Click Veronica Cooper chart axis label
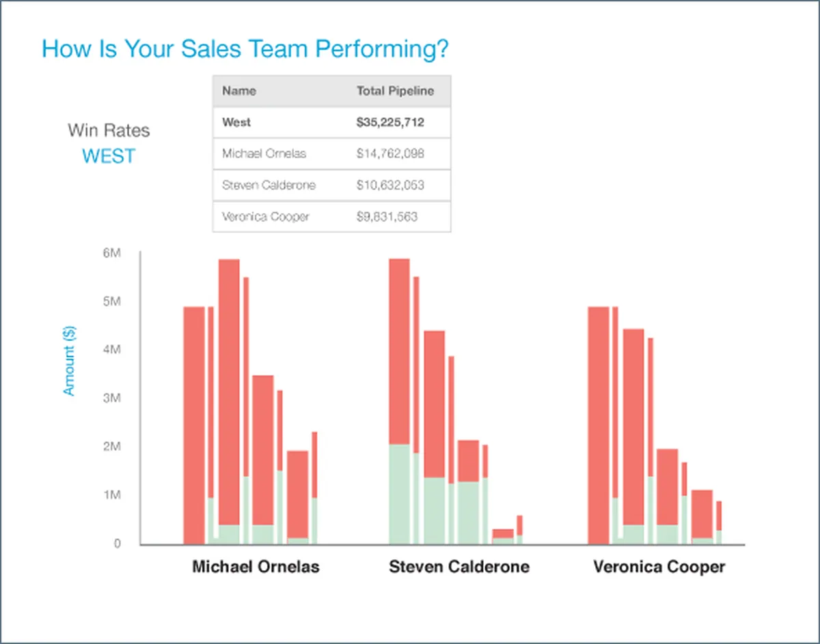Screen dimensions: 820x644 [x=659, y=567]
